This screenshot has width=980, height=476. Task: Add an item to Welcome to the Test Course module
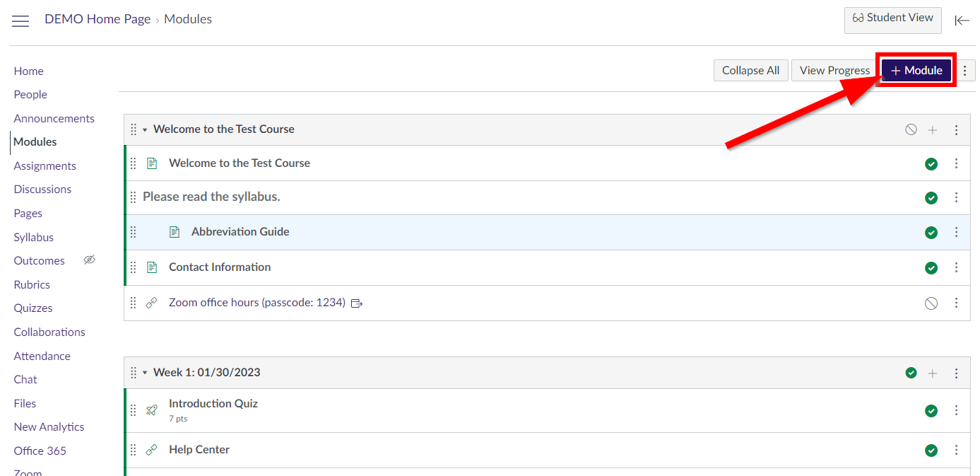(933, 130)
